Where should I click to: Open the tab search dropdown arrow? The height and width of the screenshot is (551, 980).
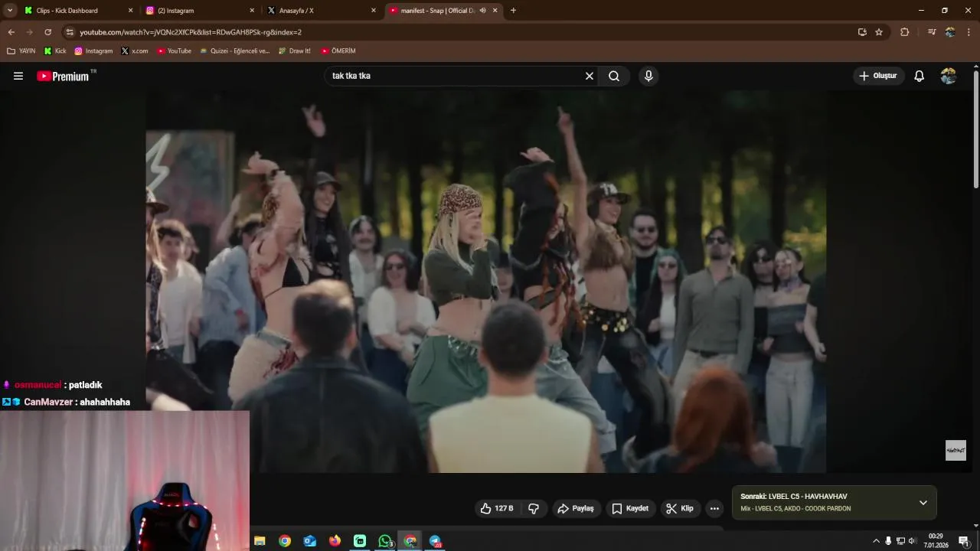click(x=10, y=11)
